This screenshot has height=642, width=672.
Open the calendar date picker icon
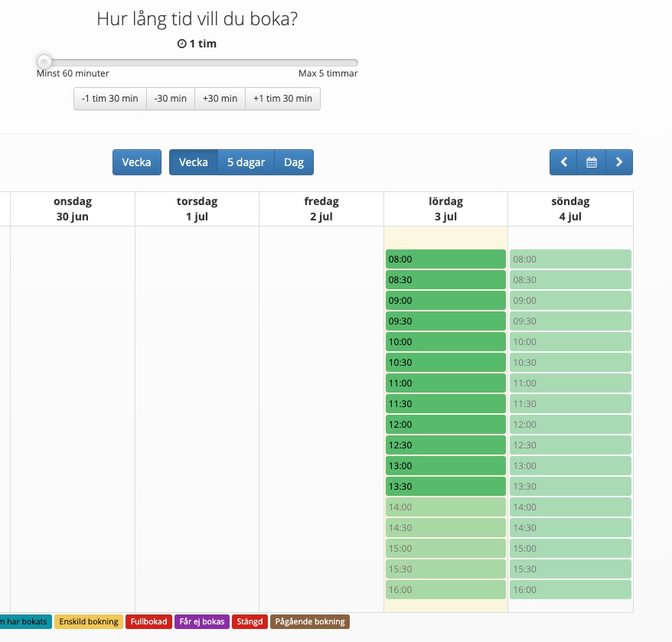pos(591,162)
